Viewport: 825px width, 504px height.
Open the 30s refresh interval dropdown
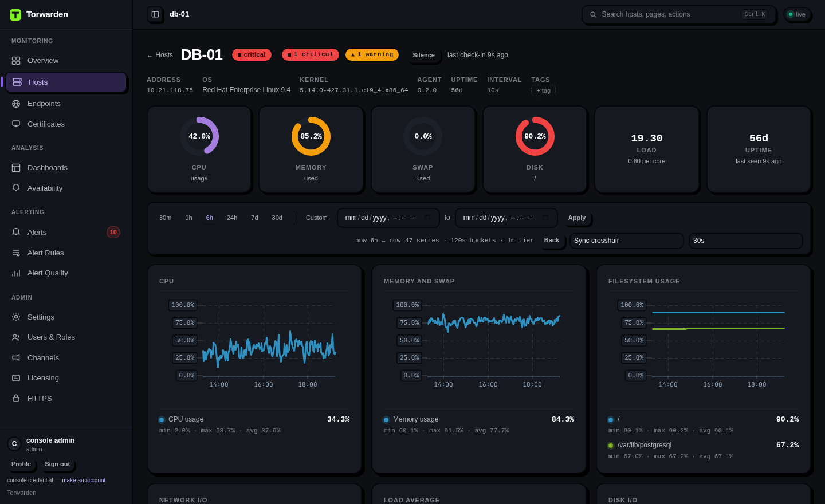click(x=746, y=241)
